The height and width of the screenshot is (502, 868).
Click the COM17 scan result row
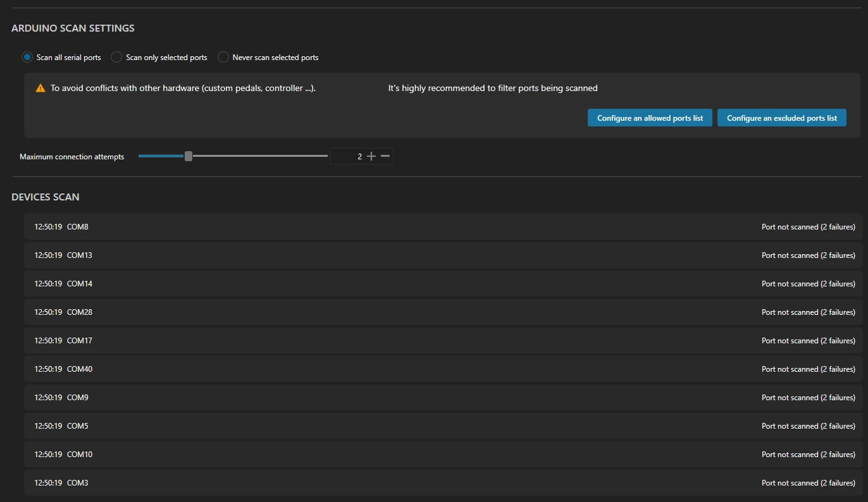(443, 341)
